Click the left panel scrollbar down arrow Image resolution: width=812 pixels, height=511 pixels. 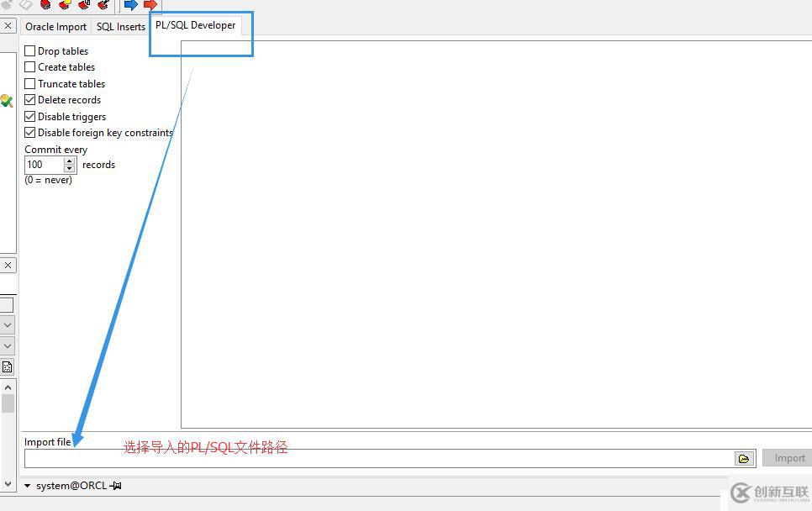point(8,483)
